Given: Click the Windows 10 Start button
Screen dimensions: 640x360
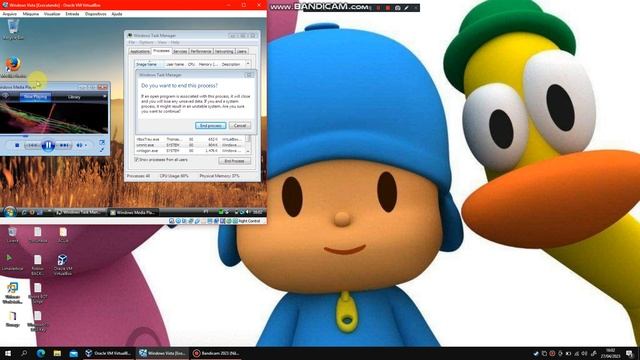Looking at the screenshot, I should [7, 353].
